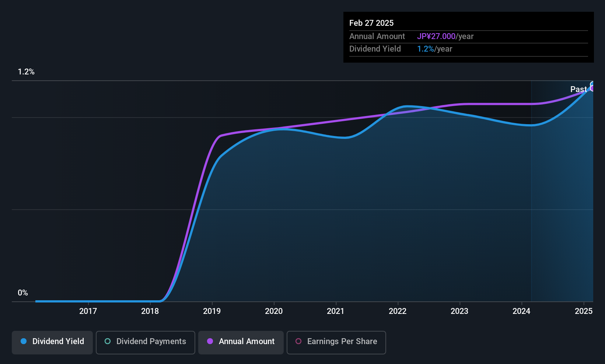Click the blue Dividend Yield legend dot
605x364 pixels.
(24, 341)
